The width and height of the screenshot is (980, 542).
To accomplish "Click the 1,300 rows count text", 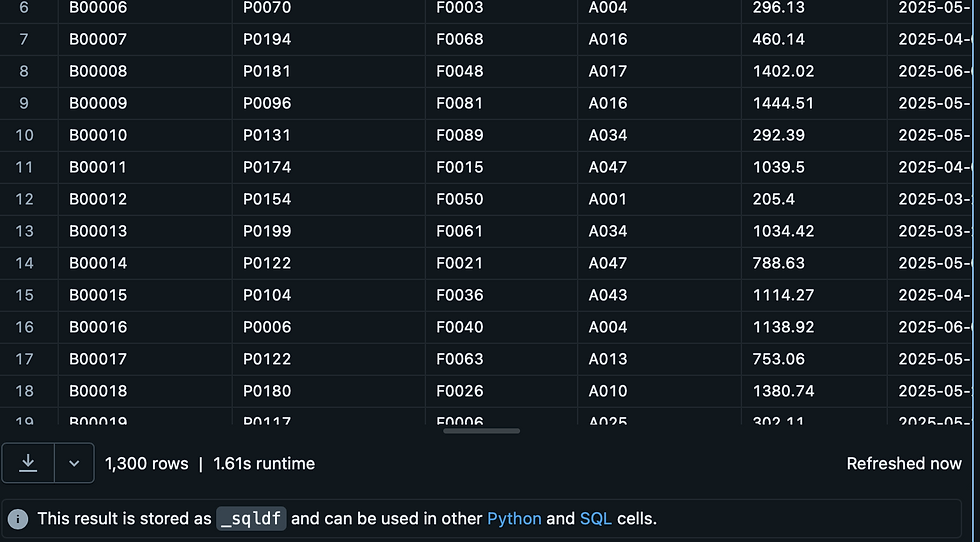I will [146, 464].
